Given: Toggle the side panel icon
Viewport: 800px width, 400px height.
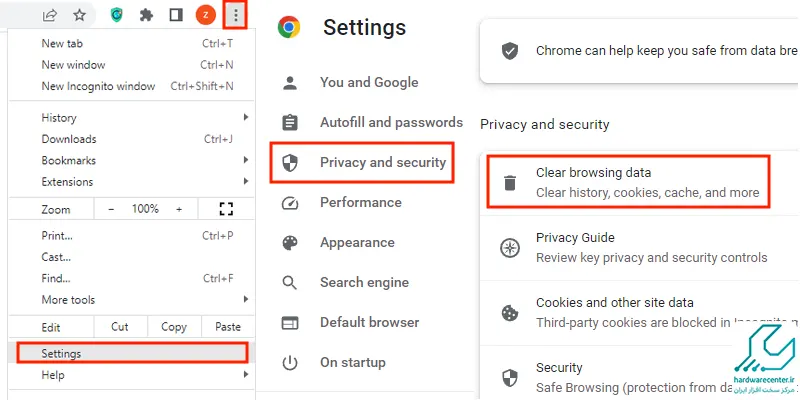Looking at the screenshot, I should [x=176, y=15].
